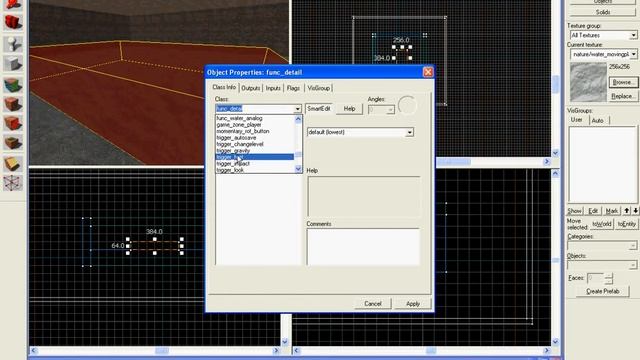Close the Object Properties dialog
This screenshot has width=640, height=360.
coord(428,72)
